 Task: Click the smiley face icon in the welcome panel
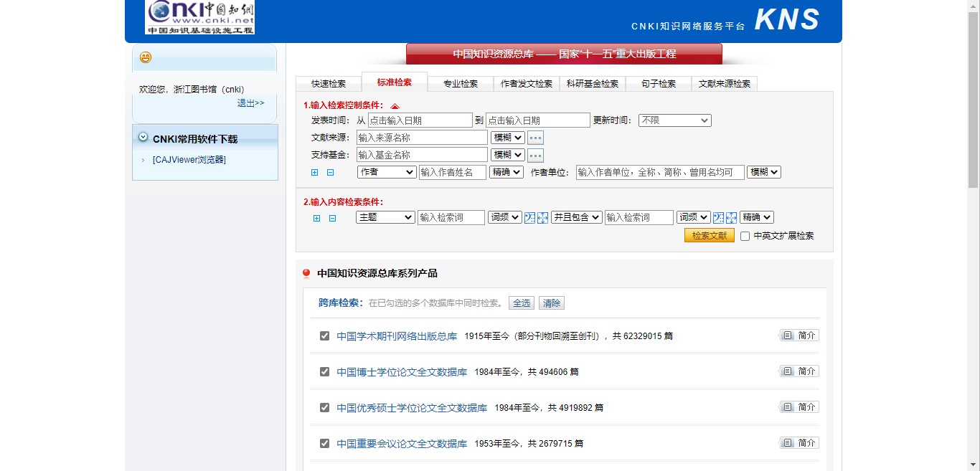146,57
